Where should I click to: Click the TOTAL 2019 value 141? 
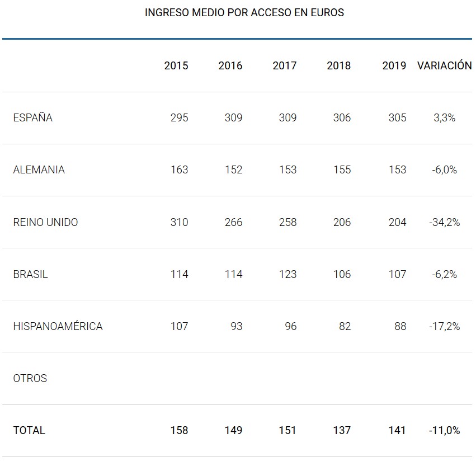pyautogui.click(x=397, y=430)
